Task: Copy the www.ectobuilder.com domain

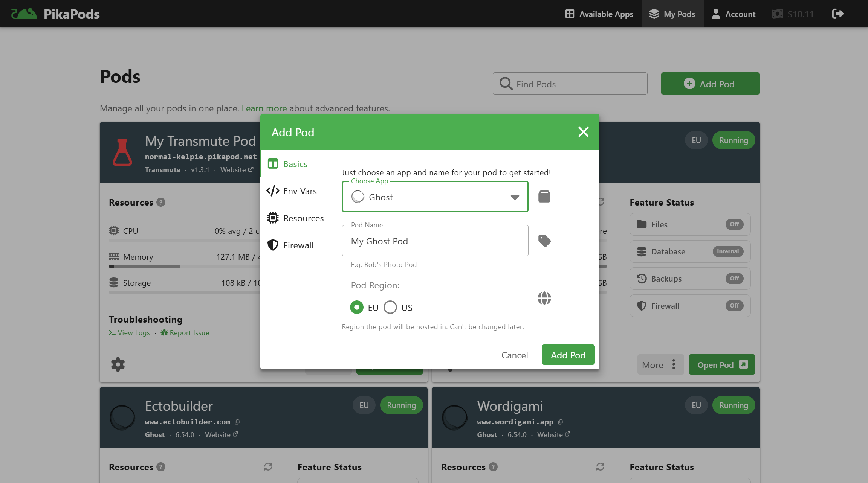Action: click(237, 422)
